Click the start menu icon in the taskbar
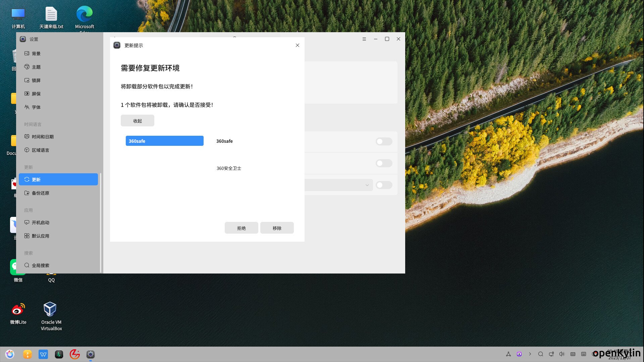Image resolution: width=644 pixels, height=362 pixels. click(x=10, y=354)
